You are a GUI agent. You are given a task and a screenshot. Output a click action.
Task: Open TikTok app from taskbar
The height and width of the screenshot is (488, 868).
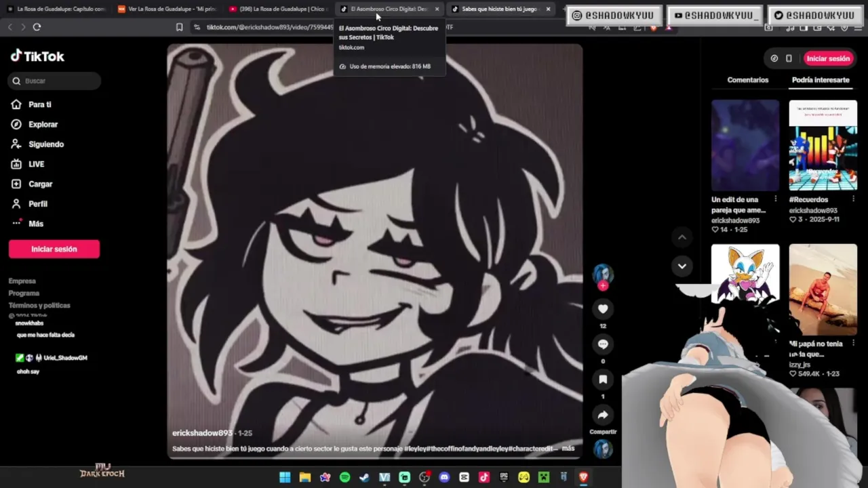click(484, 477)
